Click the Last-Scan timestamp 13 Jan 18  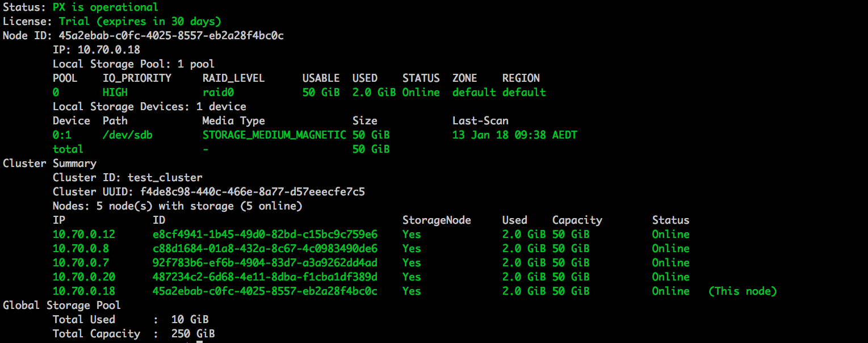(x=514, y=135)
